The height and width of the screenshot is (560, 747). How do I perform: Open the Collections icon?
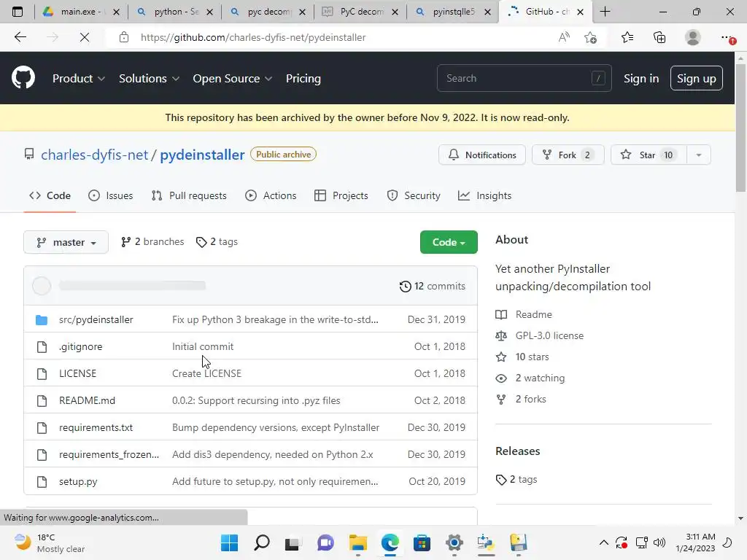(x=659, y=37)
